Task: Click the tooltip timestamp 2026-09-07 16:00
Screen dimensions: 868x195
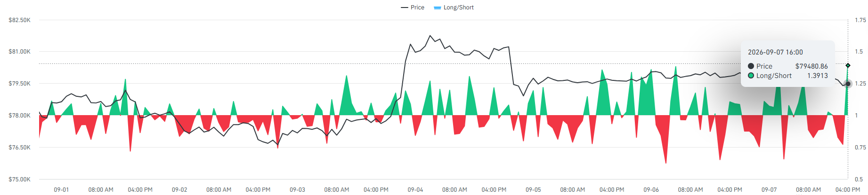Action: (775, 52)
